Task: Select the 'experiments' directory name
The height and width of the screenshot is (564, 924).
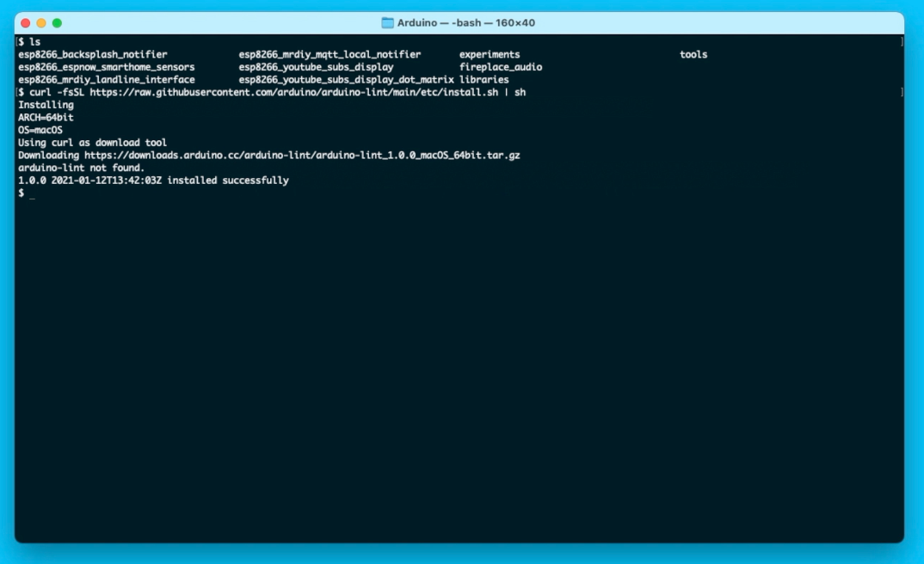Action: 490,54
